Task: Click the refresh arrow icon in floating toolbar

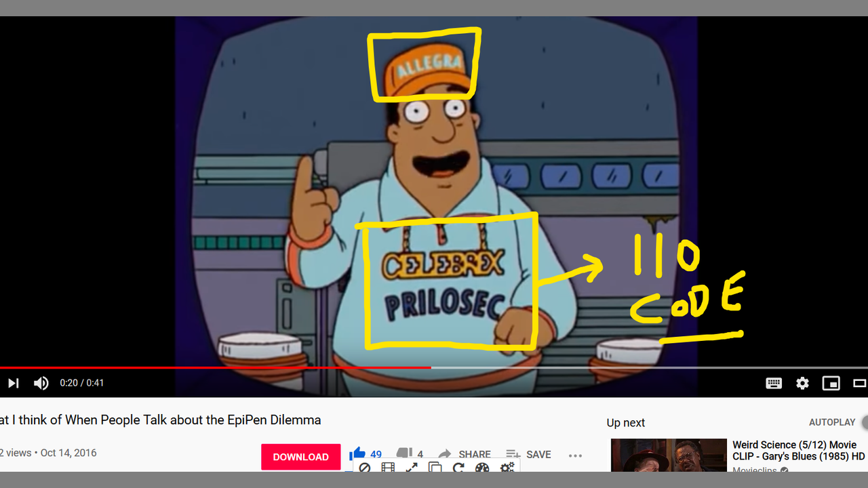Action: [x=458, y=468]
